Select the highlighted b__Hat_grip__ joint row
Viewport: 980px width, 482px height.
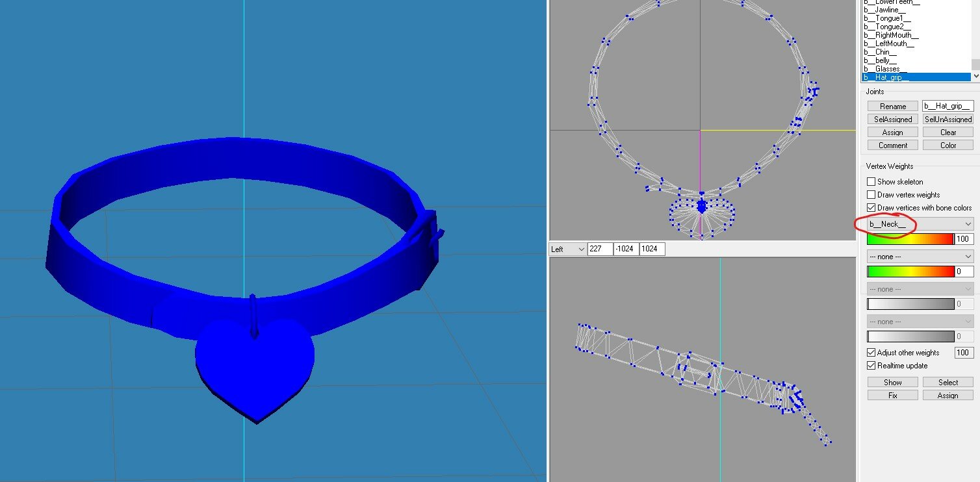click(x=916, y=77)
